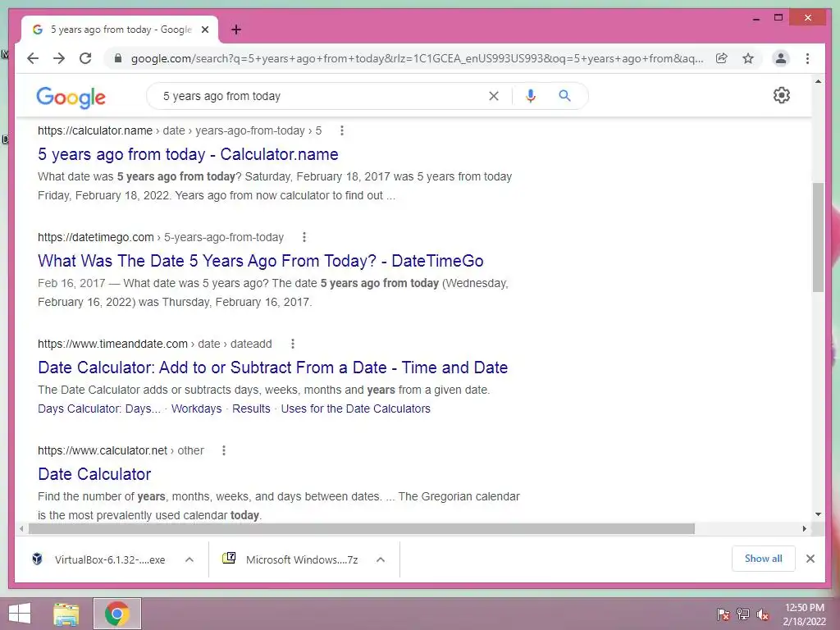Viewport: 840px width, 630px height.
Task: Click the network tray icon
Action: click(x=743, y=614)
